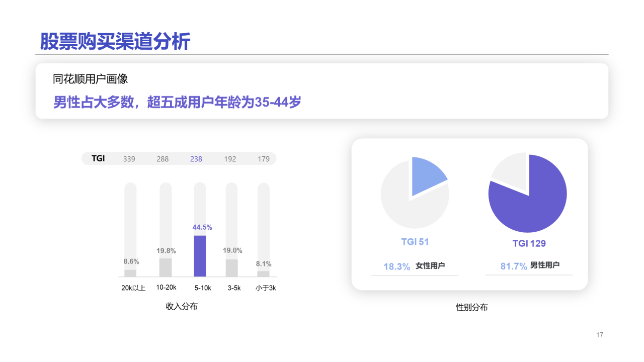Click the 20k以上 axis label
Screen dimensions: 644x362
click(133, 288)
